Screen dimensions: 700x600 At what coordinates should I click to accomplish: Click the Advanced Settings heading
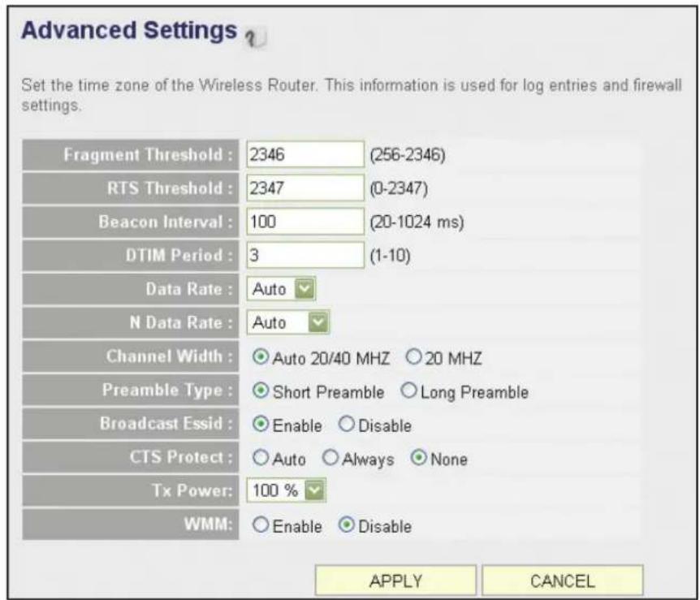click(129, 30)
